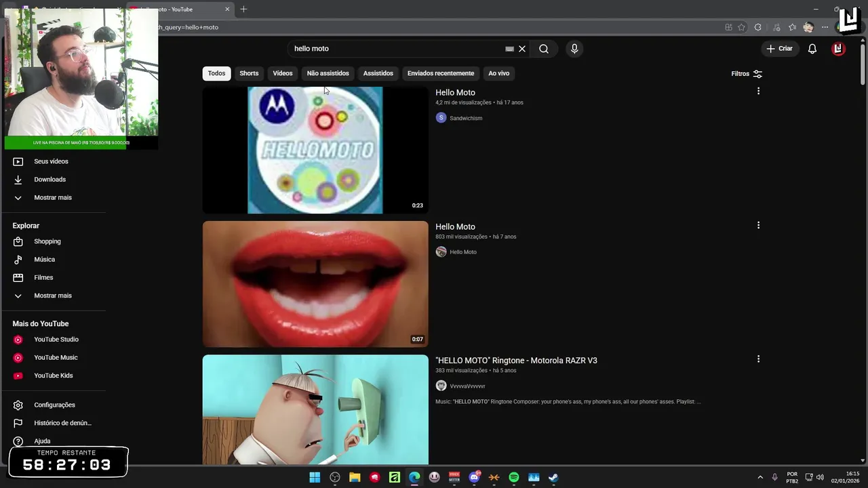Start voice search with microphone icon
The height and width of the screenshot is (488, 868).
pyautogui.click(x=574, y=49)
